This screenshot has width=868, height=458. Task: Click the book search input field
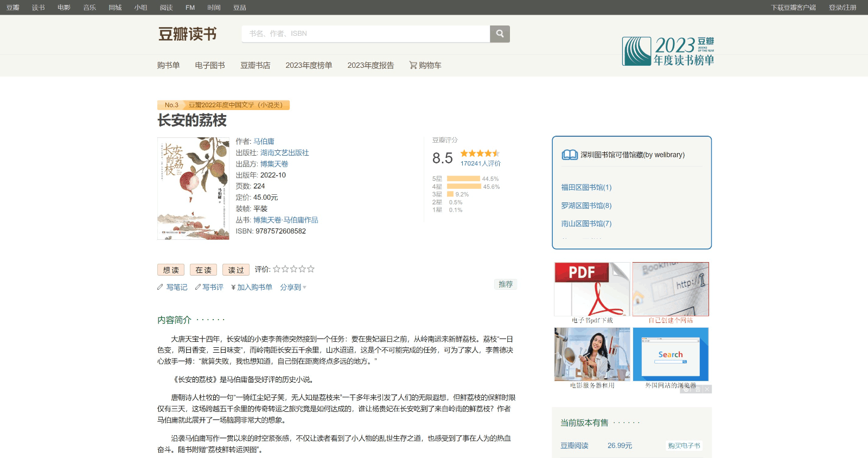pos(366,34)
